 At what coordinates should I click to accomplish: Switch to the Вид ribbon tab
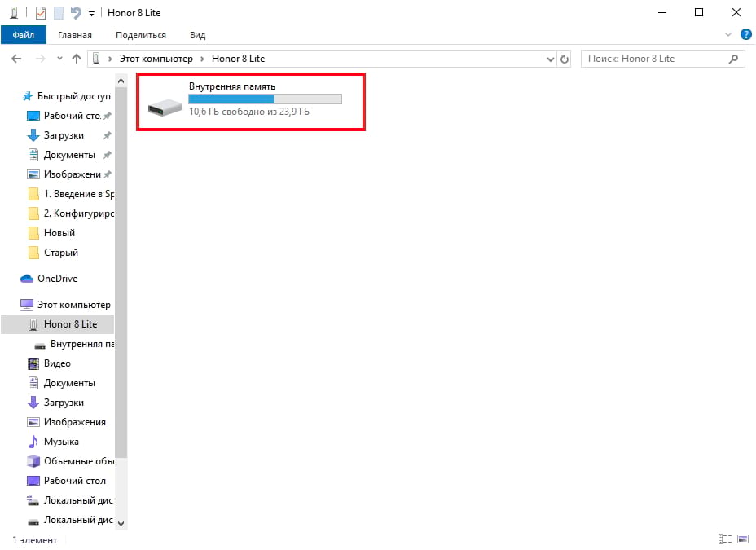[x=197, y=35]
